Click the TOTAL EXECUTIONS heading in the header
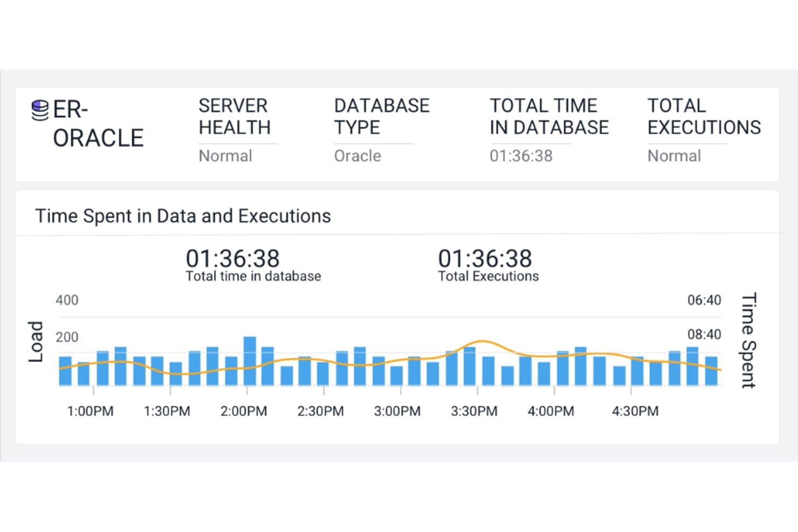The height and width of the screenshot is (532, 798). (x=704, y=116)
